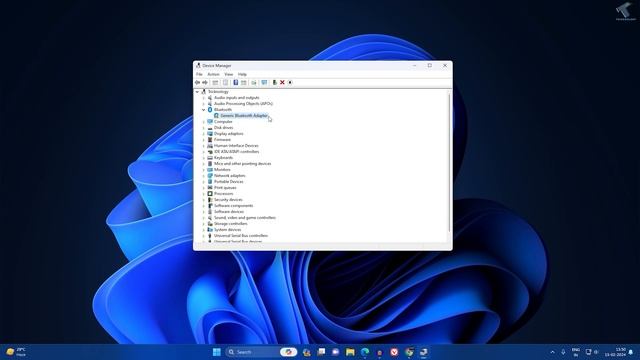This screenshot has width=640, height=360.
Task: Click the Bluetooth category icon in the tree
Action: click(210, 109)
